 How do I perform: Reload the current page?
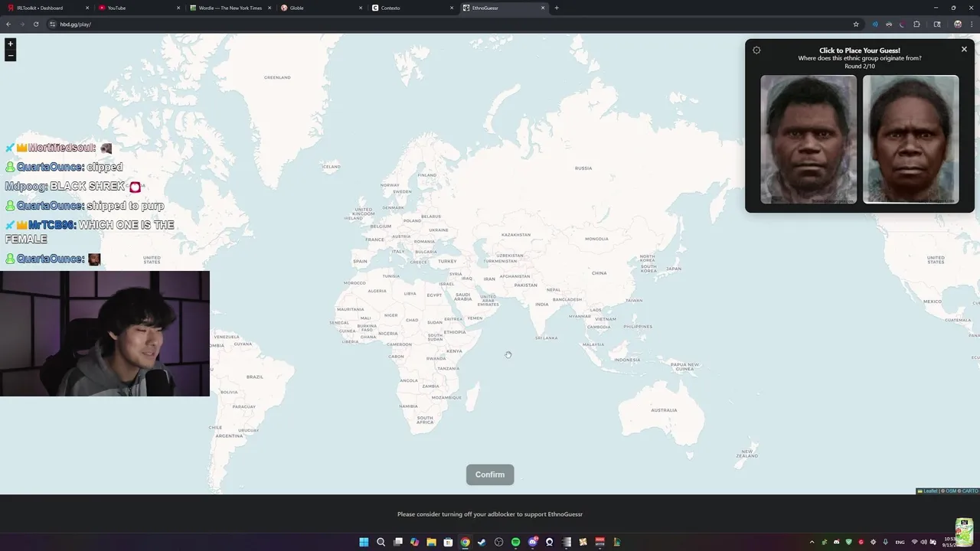(x=36, y=24)
